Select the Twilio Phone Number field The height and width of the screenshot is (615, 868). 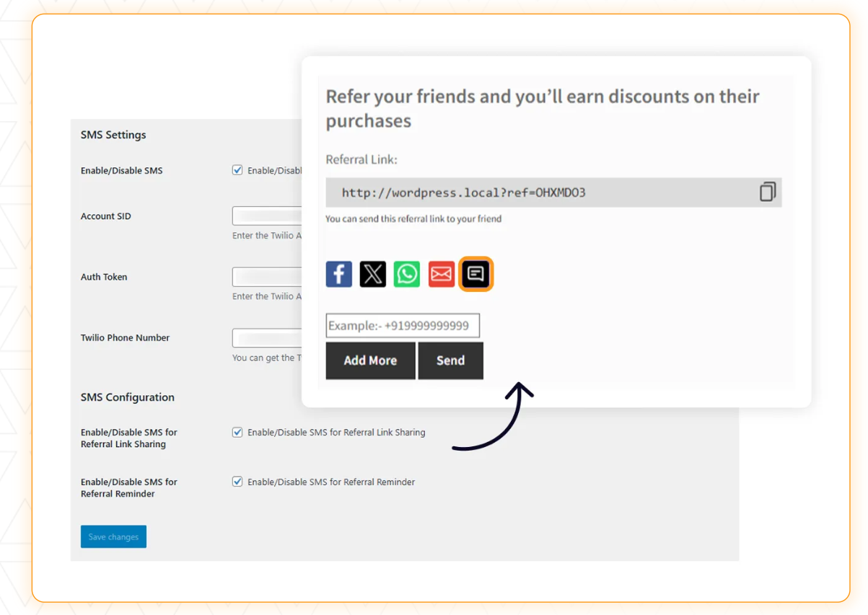point(267,337)
